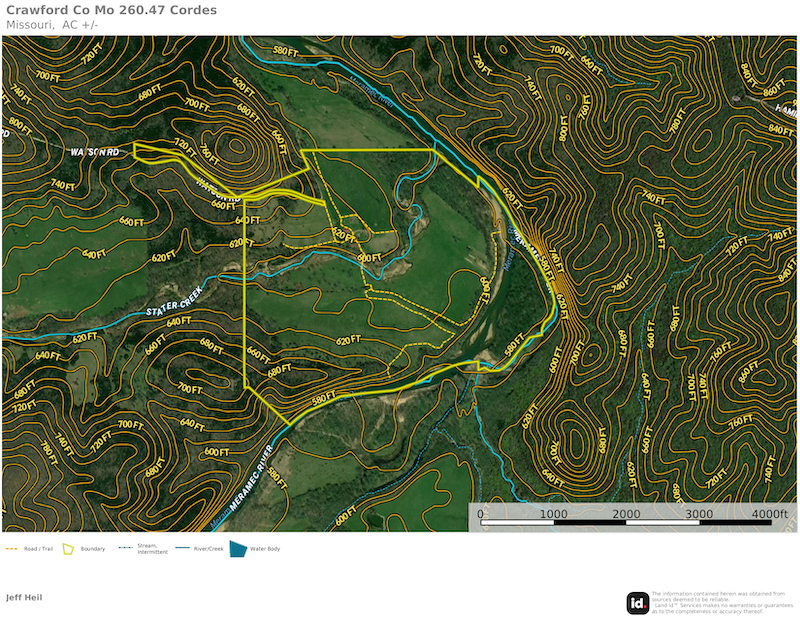The width and height of the screenshot is (800, 618).
Task: Click the Land id disclaimer text
Action: [718, 603]
